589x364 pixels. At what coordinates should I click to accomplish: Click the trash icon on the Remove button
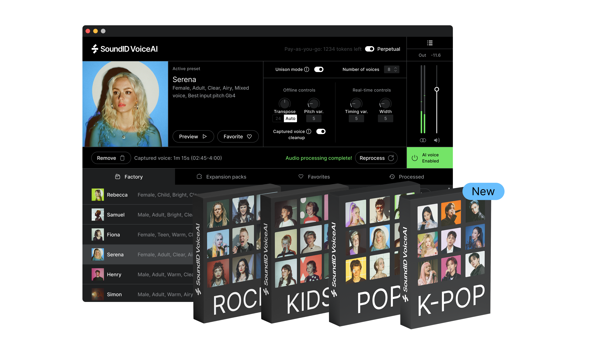point(122,158)
